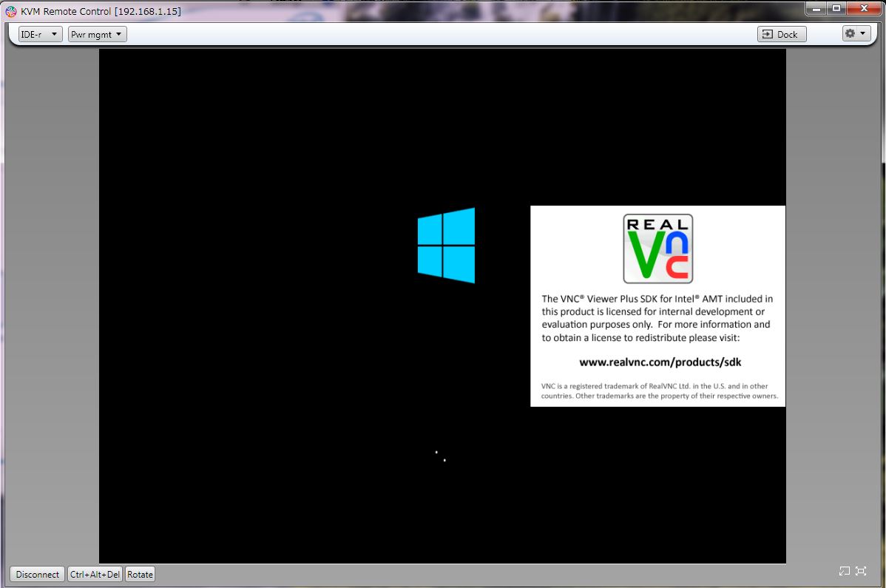Close the KVM Remote Control window
The height and width of the screenshot is (588, 886).
tap(864, 8)
